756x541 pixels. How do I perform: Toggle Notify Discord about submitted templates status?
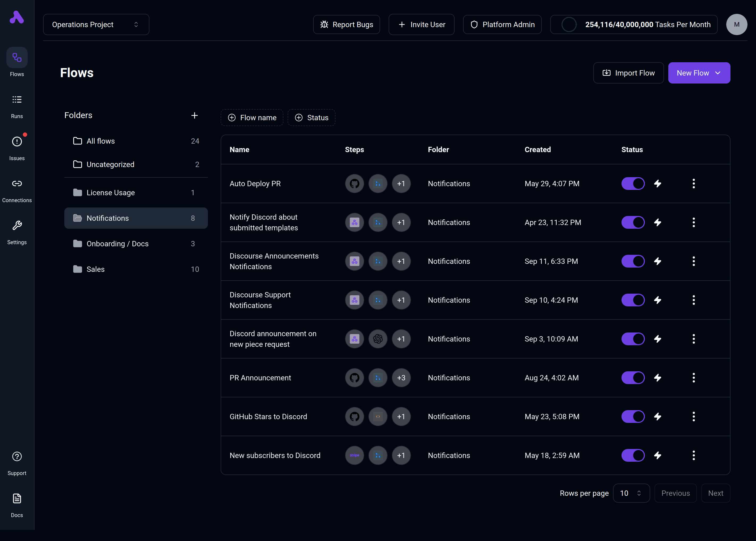tap(633, 223)
